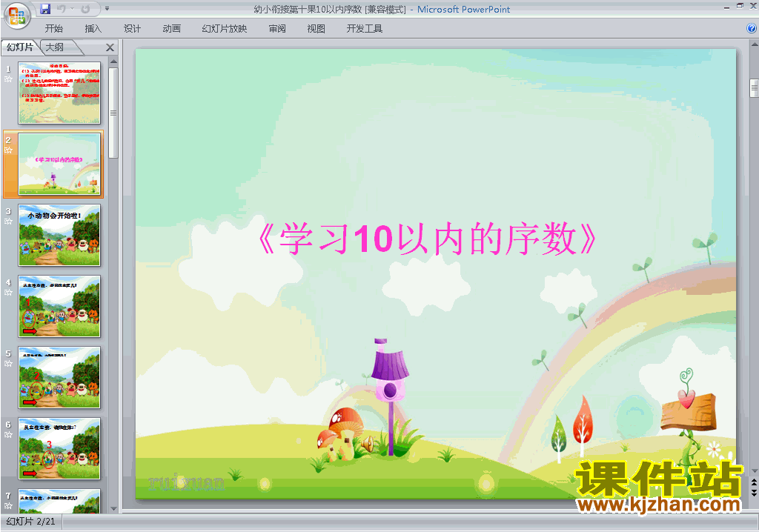Close the slide thumbnail pane with its X
The height and width of the screenshot is (532, 759).
[110, 47]
